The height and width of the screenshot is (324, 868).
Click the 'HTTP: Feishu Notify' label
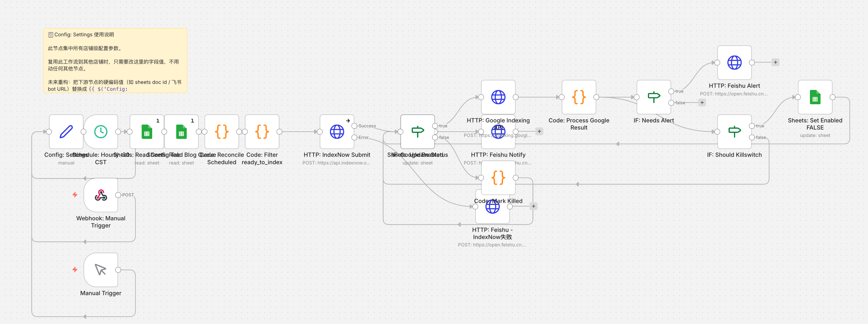point(498,155)
